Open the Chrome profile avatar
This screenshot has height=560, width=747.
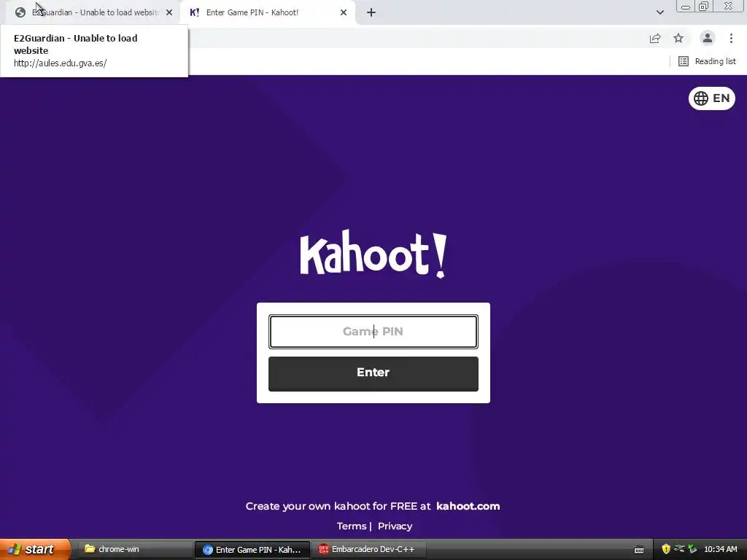708,38
